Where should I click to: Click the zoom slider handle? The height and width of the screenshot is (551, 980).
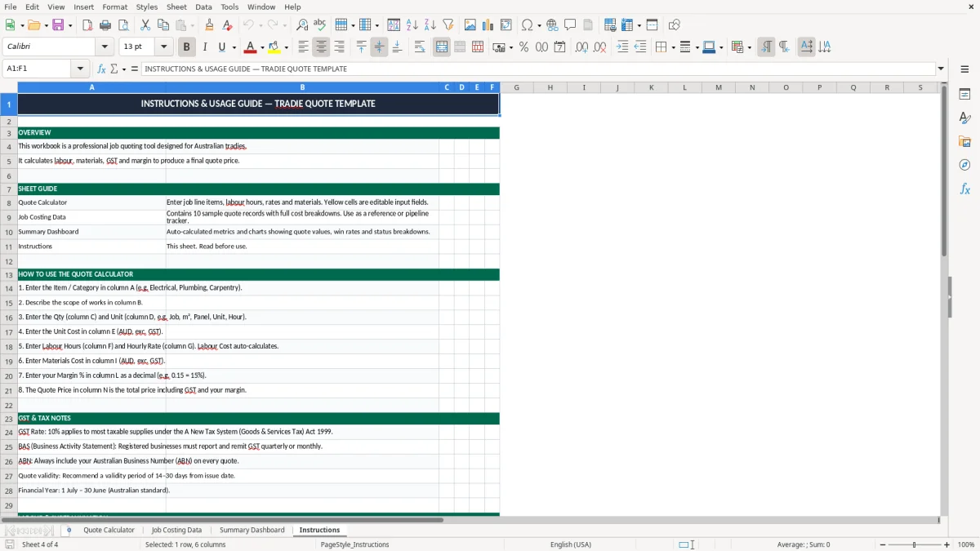(x=914, y=544)
